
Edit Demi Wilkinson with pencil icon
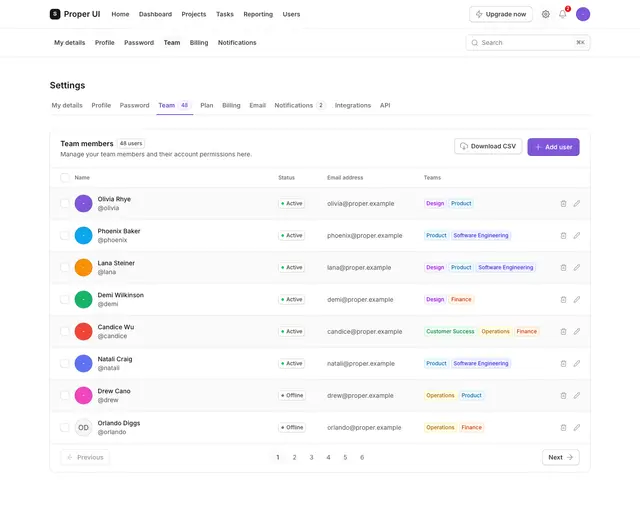tap(576, 299)
